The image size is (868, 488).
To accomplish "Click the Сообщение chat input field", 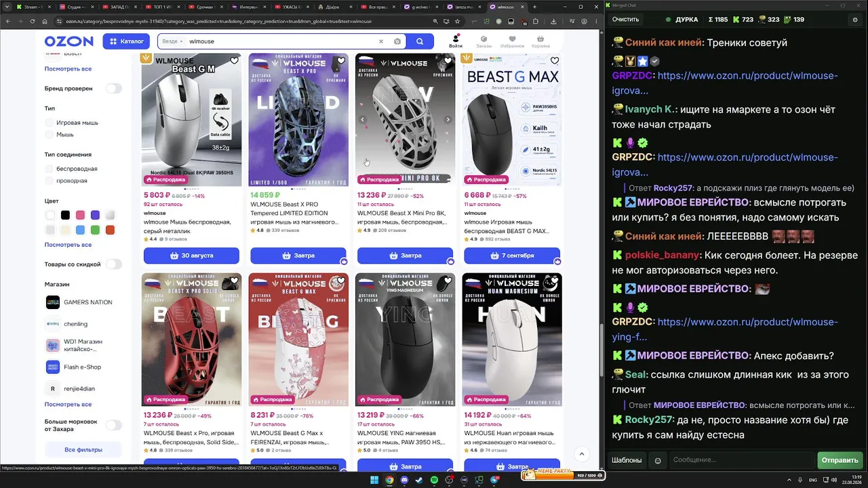I will [742, 460].
